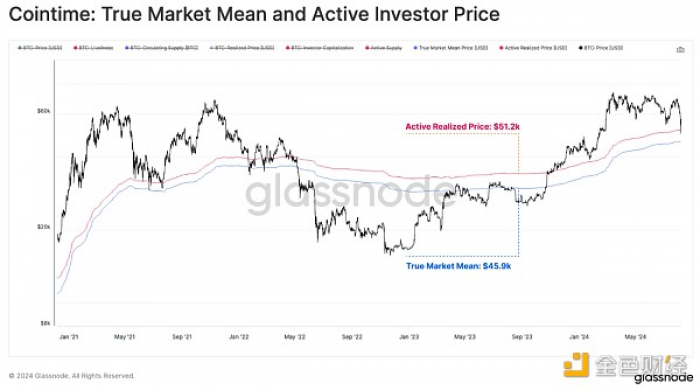Toggle BTC: Investor Capitalization legend series

pos(322,48)
